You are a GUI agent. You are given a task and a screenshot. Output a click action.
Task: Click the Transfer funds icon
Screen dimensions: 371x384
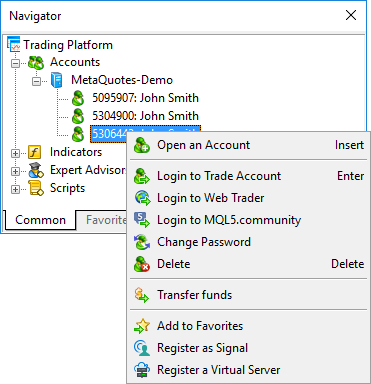(x=142, y=295)
